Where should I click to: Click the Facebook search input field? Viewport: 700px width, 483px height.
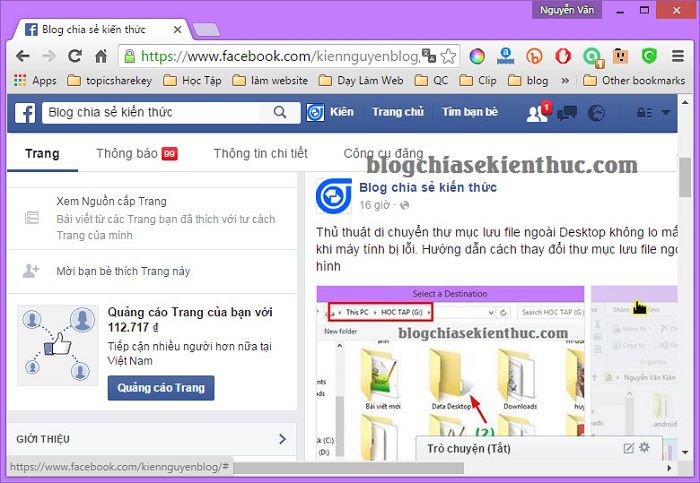click(152, 112)
